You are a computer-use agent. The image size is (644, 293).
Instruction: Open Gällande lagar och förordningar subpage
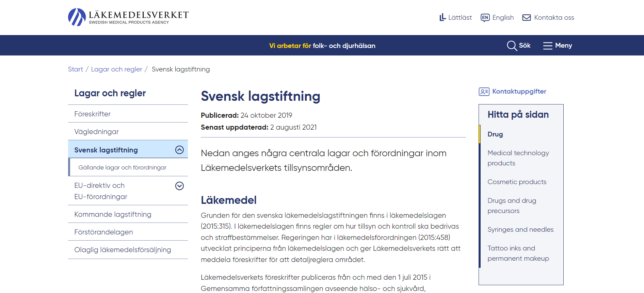[122, 167]
